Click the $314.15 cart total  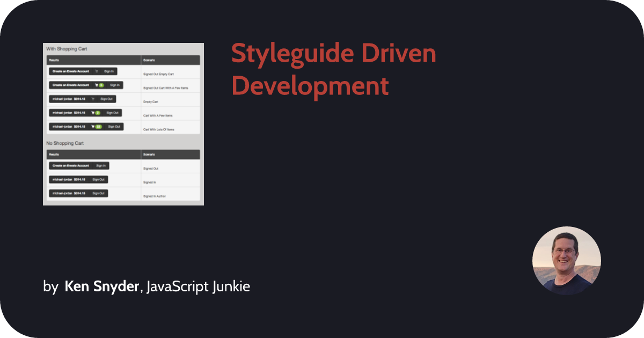(x=80, y=99)
